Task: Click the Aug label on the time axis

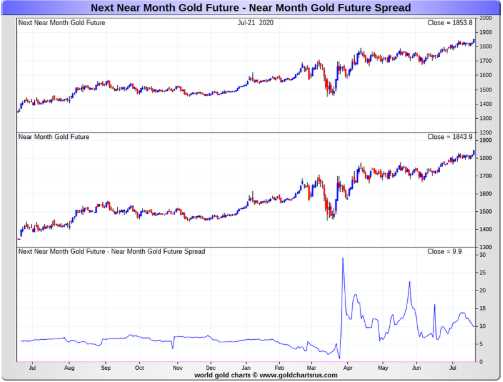Action: (69, 368)
